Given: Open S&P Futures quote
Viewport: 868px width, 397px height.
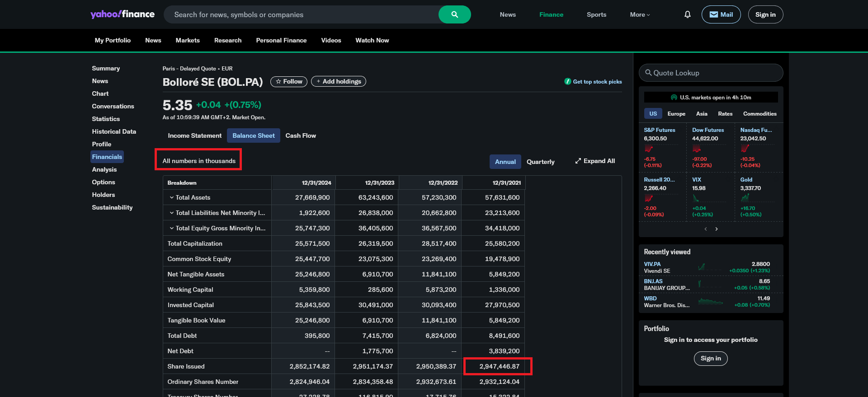Looking at the screenshot, I should (x=660, y=130).
